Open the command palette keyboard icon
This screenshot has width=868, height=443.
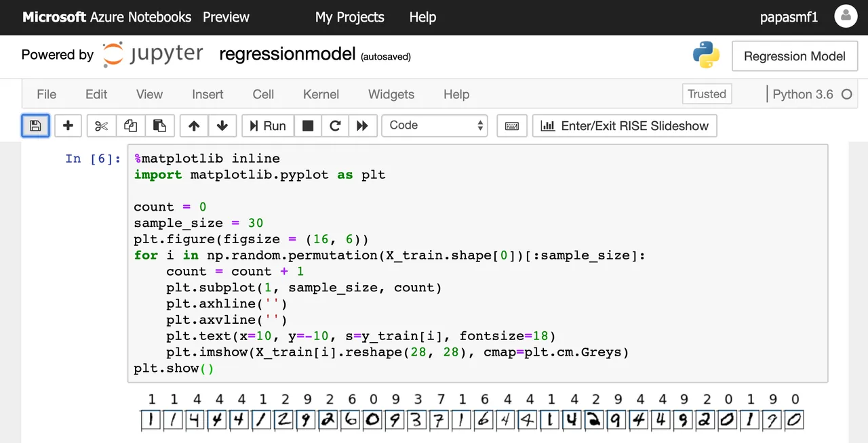512,125
